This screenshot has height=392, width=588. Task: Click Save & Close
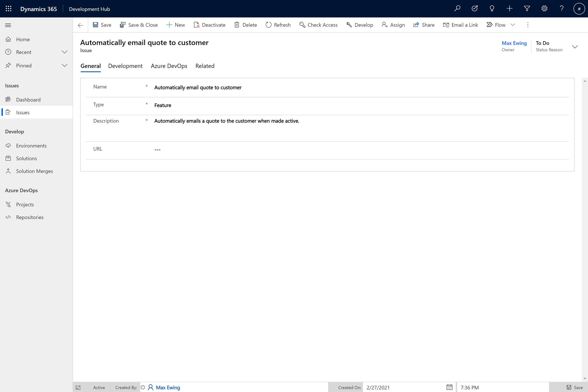point(139,25)
